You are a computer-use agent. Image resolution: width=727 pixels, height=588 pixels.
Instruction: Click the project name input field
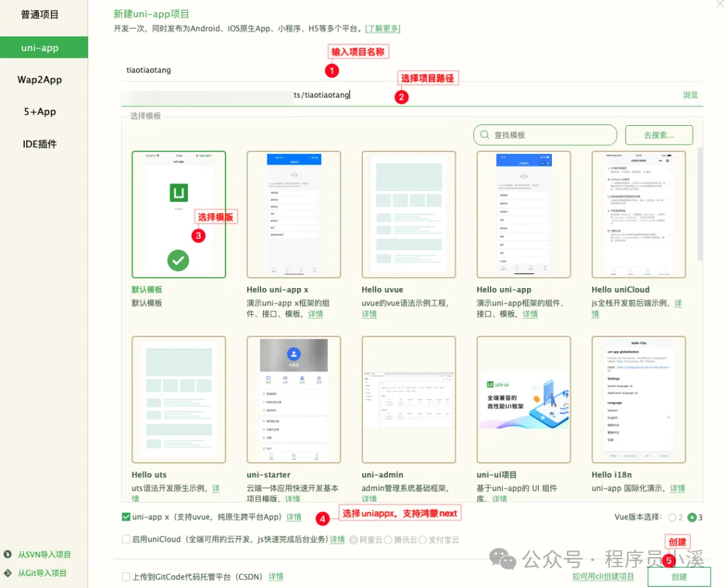tap(269, 69)
